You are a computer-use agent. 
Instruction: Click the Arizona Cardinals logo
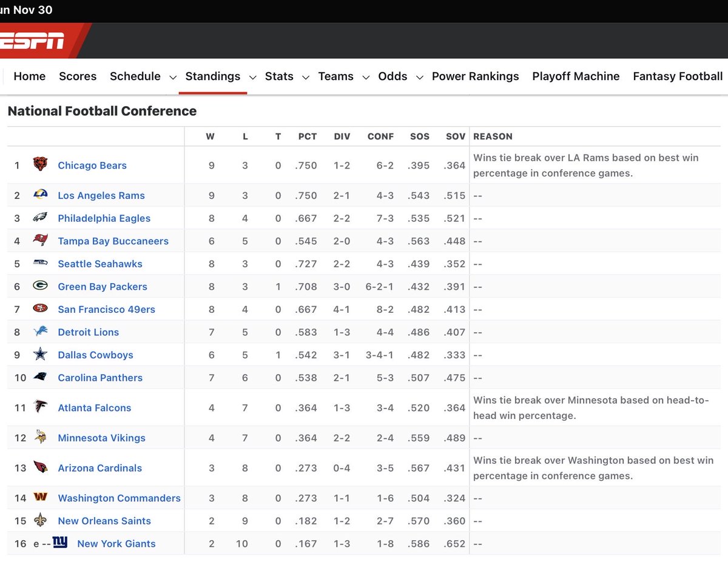pos(40,467)
